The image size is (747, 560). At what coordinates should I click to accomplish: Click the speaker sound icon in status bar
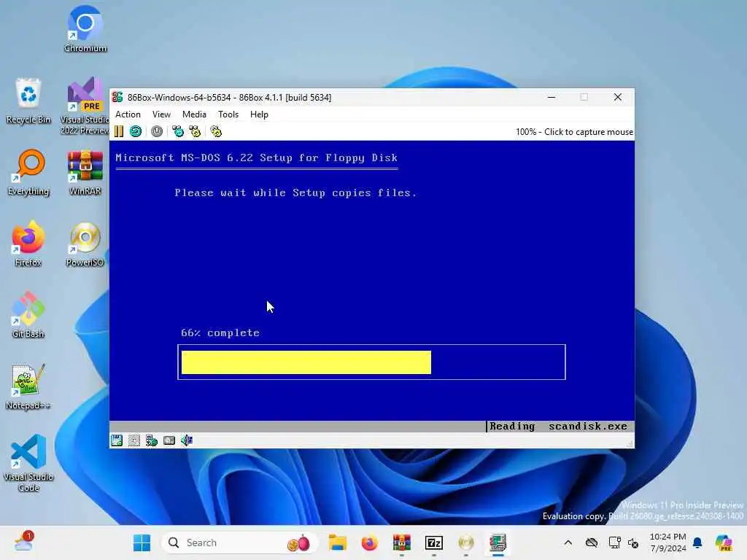click(x=187, y=440)
